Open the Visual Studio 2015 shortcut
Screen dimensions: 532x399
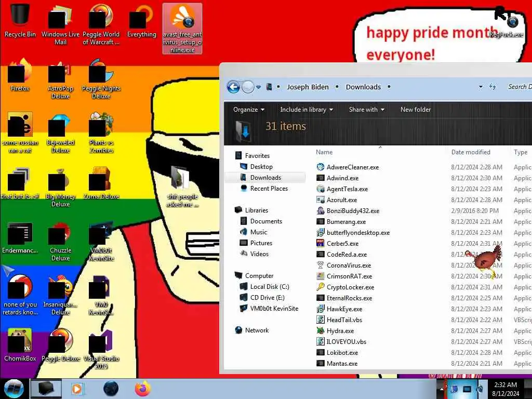point(101,350)
